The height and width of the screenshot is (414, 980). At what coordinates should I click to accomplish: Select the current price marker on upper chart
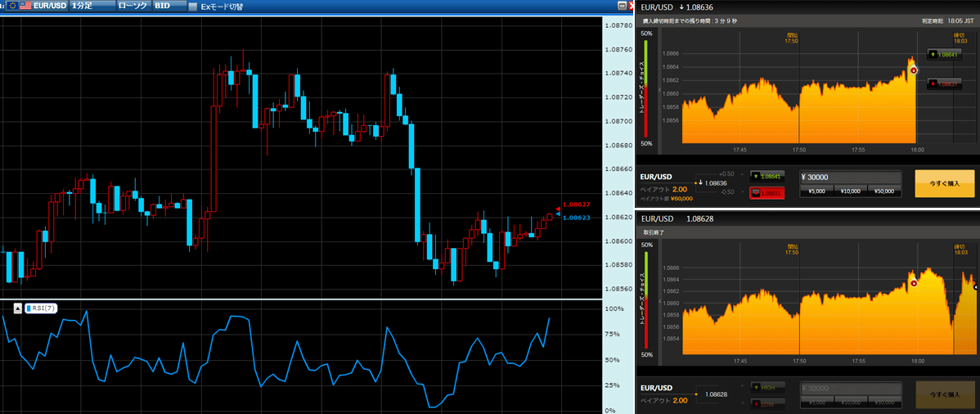pyautogui.click(x=914, y=70)
